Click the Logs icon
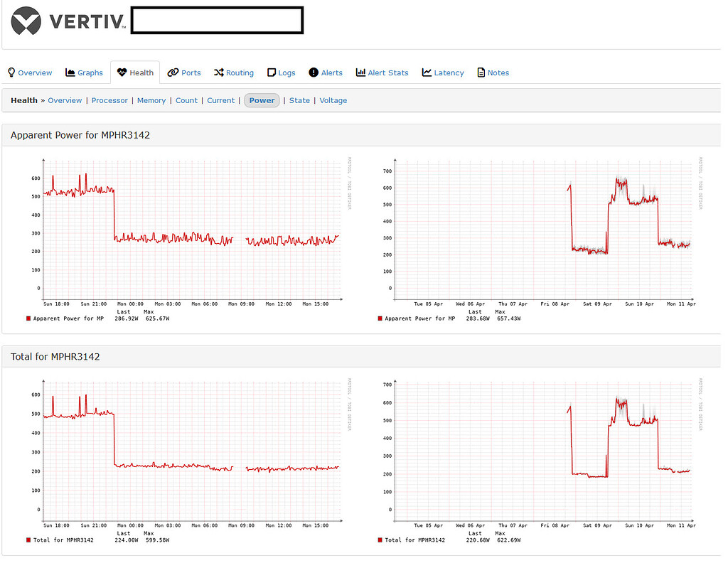The width and height of the screenshot is (728, 563). [271, 72]
